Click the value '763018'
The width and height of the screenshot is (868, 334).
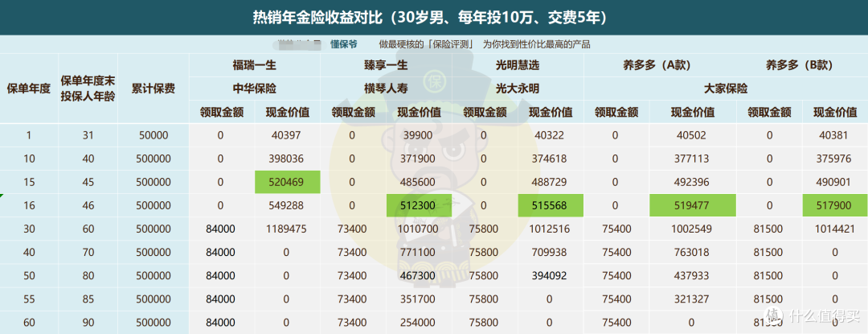[x=693, y=252]
